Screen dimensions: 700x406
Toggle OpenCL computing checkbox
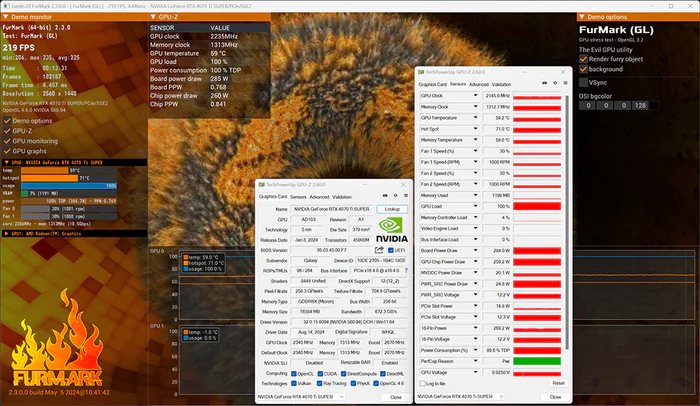tap(294, 373)
